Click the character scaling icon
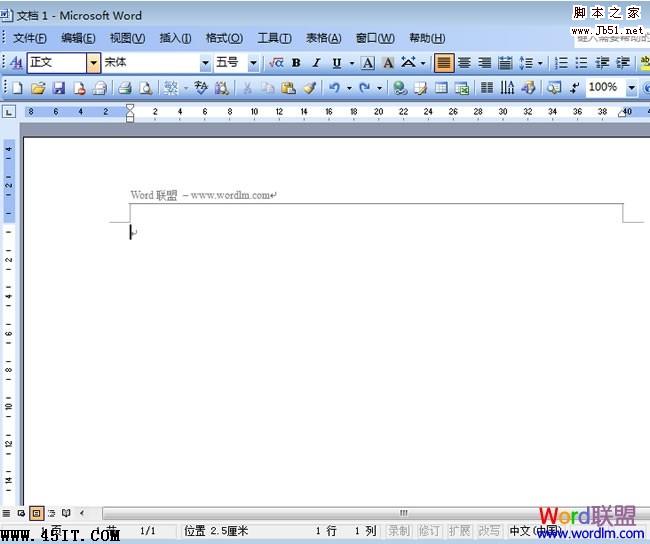650x544 pixels. click(x=408, y=63)
